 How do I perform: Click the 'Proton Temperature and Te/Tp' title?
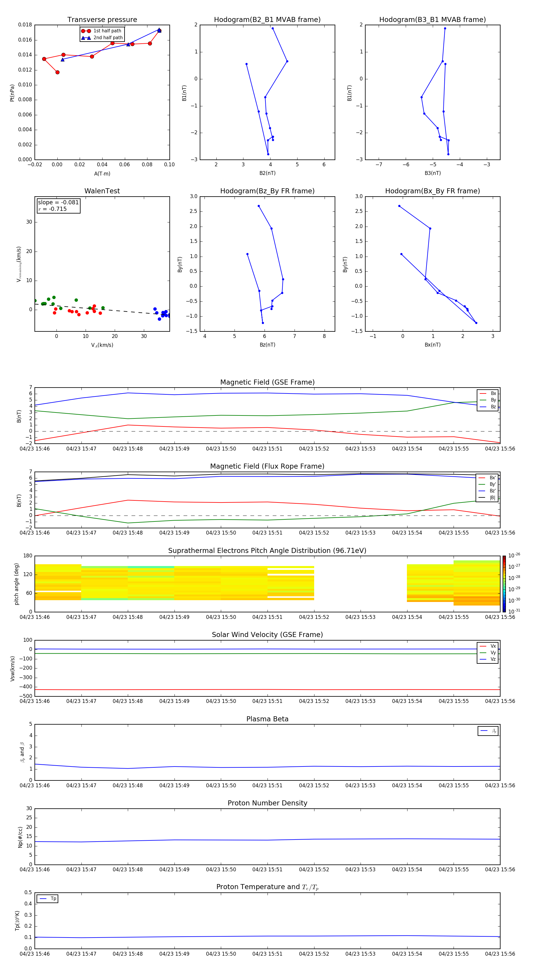coord(267,887)
